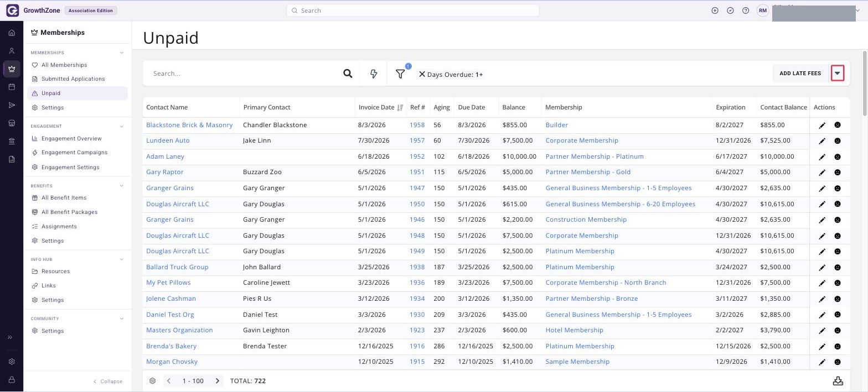Click the Collapse sidebar link

click(108, 381)
